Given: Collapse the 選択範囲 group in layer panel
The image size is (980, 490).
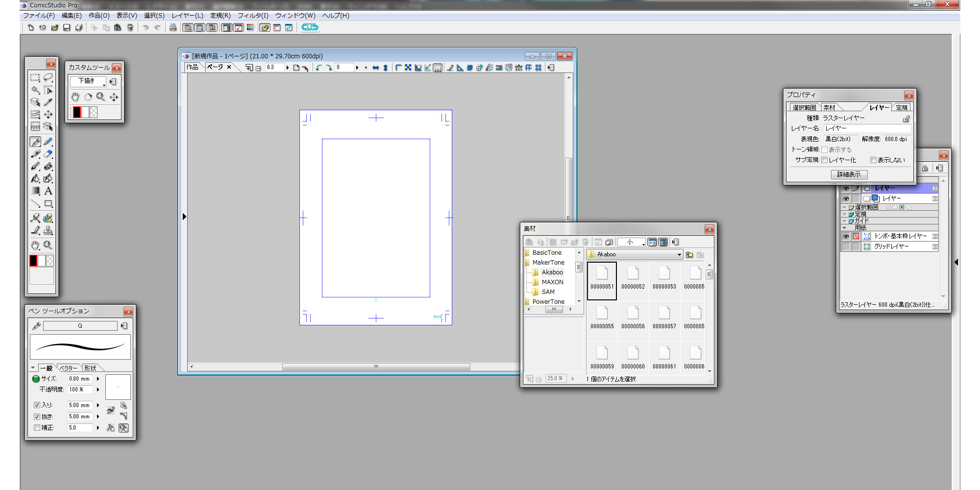Looking at the screenshot, I should (x=844, y=207).
